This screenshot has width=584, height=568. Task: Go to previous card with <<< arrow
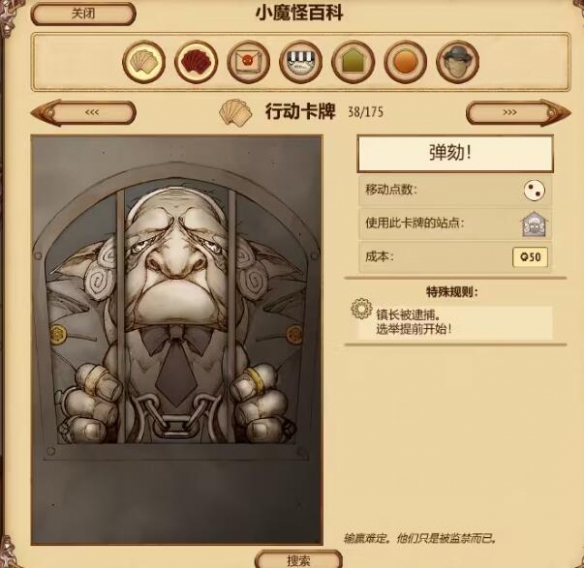(x=84, y=112)
